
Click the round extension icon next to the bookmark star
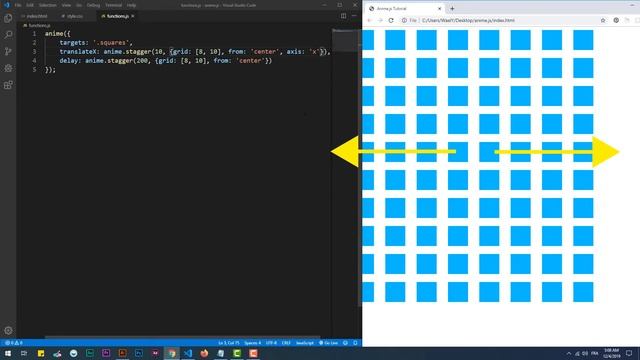pos(616,20)
